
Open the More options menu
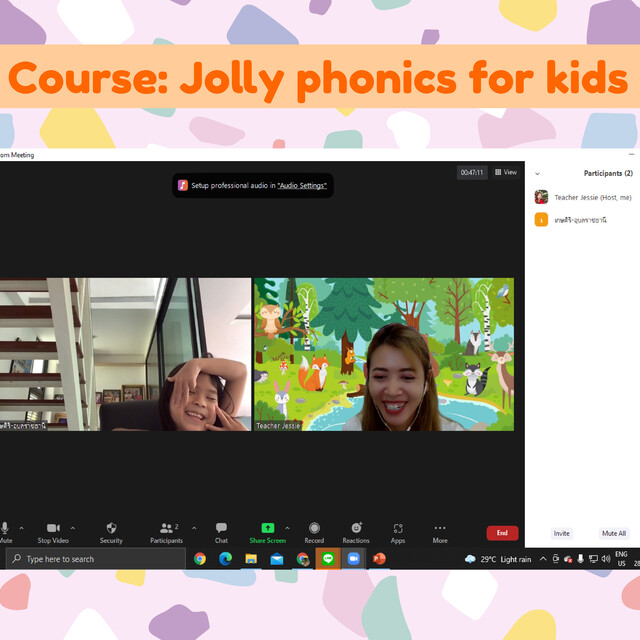(x=440, y=533)
